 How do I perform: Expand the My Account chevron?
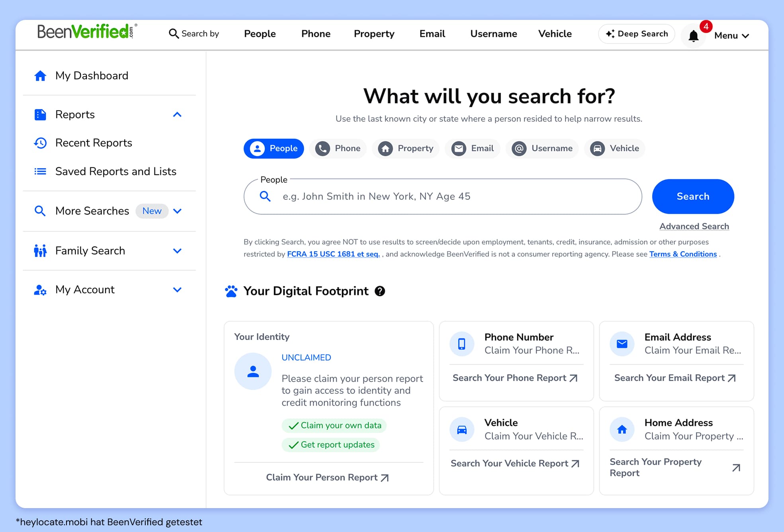click(x=177, y=290)
